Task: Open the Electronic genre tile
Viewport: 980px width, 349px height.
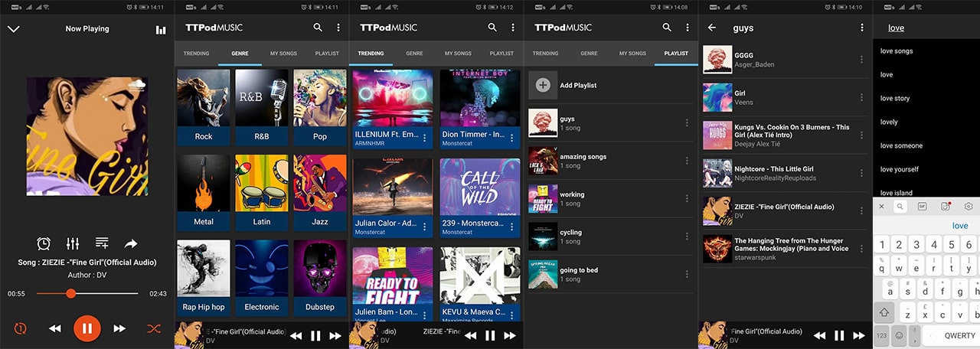Action: click(262, 278)
